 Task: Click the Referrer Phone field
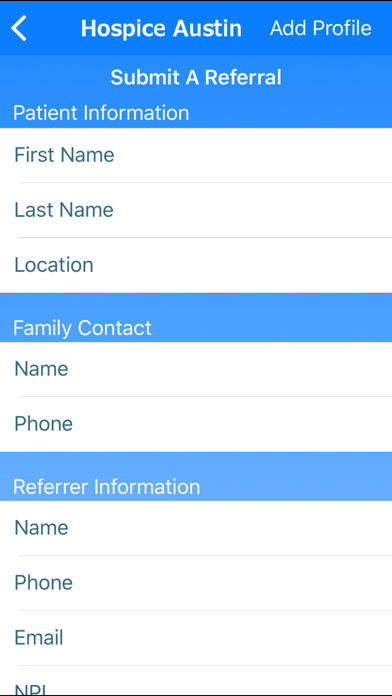(x=196, y=583)
